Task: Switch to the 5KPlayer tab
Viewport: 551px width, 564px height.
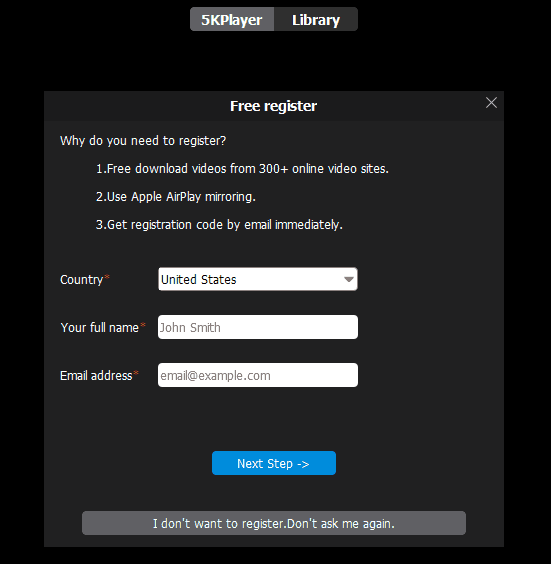Action: 232,19
